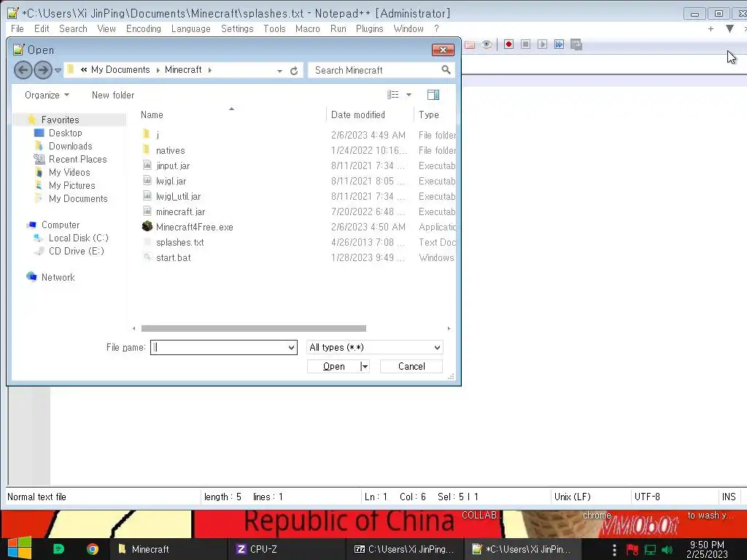This screenshot has height=560, width=747.
Task: Open the File menu
Action: [x=18, y=28]
